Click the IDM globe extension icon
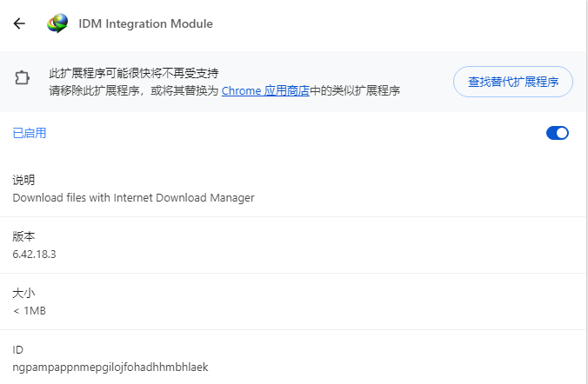 click(57, 23)
